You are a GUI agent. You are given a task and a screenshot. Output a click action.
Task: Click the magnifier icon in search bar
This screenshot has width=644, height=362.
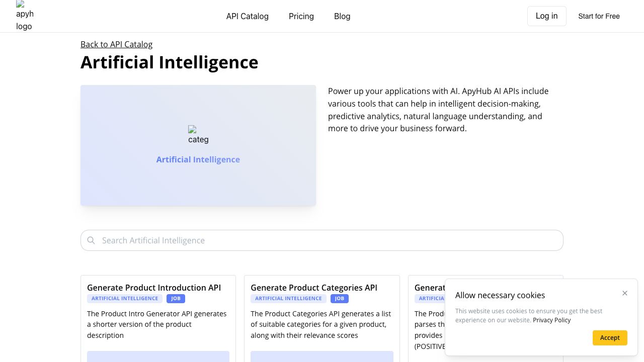(91, 240)
